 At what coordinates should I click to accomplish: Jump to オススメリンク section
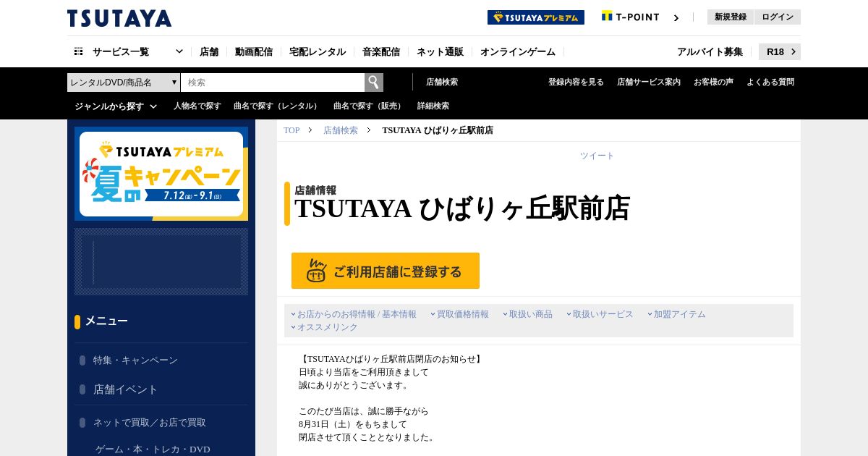click(328, 327)
